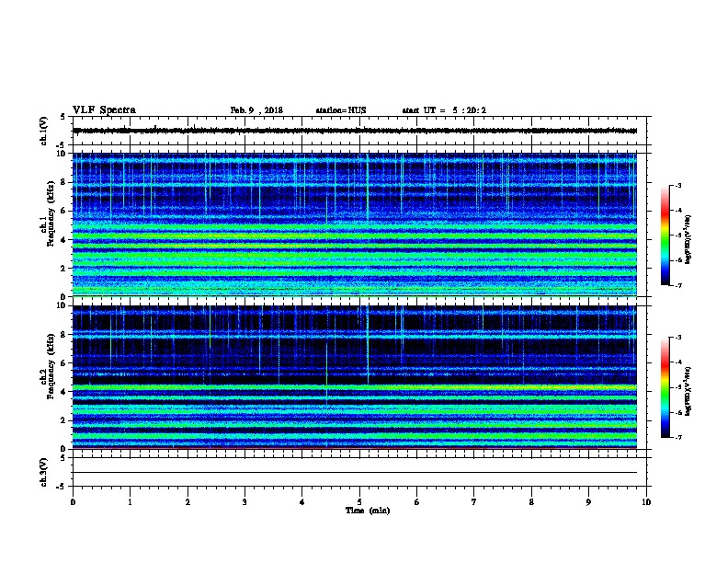The width and height of the screenshot is (728, 563).
Task: Click inside the ch.1 spectrogram panel
Action: pyautogui.click(x=355, y=224)
